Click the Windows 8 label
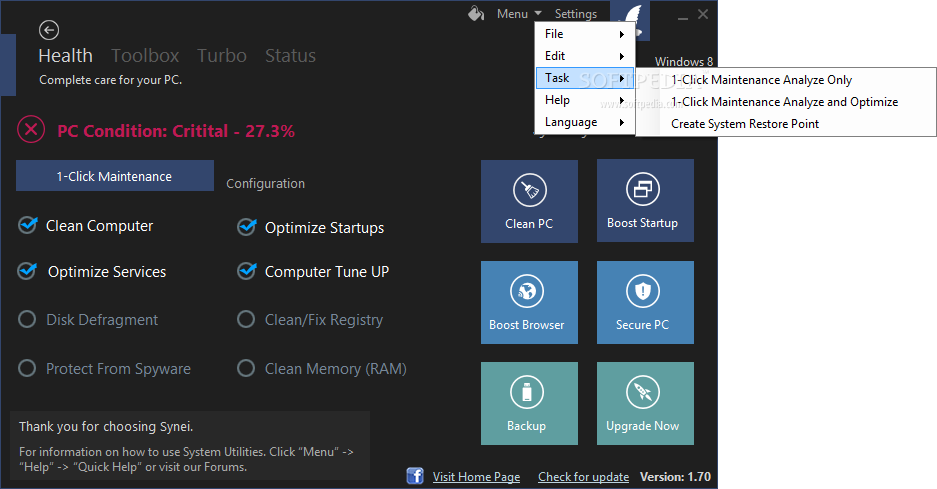The width and height of the screenshot is (937, 489). (x=684, y=61)
